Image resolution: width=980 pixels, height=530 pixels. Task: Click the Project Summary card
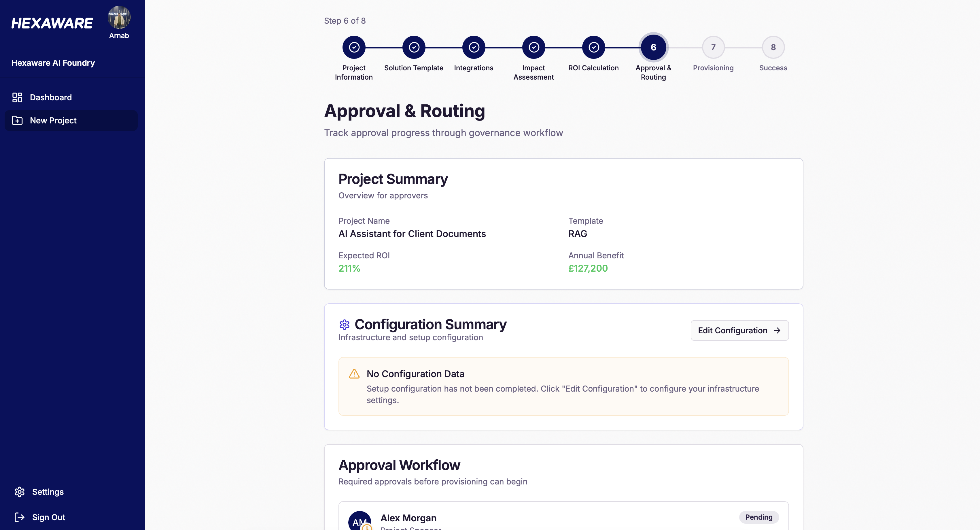coord(563,223)
